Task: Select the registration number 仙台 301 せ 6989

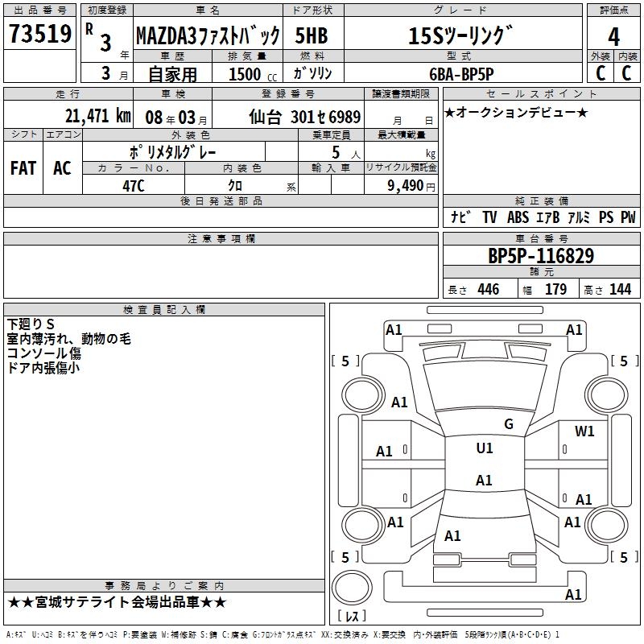Action: [304, 117]
